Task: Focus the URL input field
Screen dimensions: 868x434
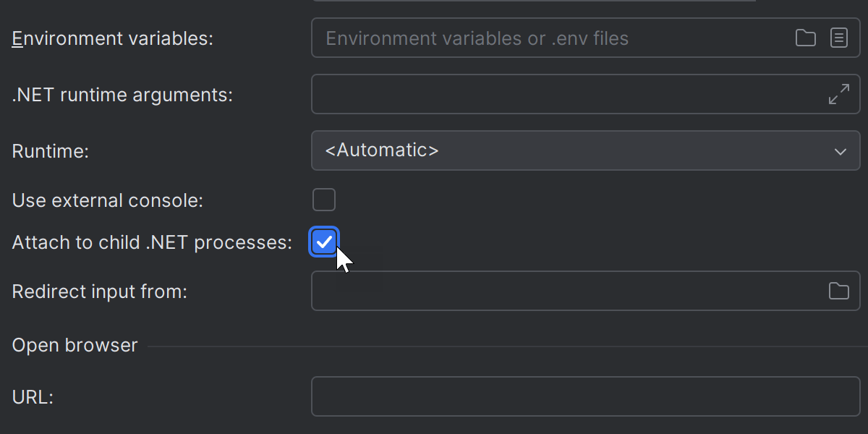Action: (584, 396)
